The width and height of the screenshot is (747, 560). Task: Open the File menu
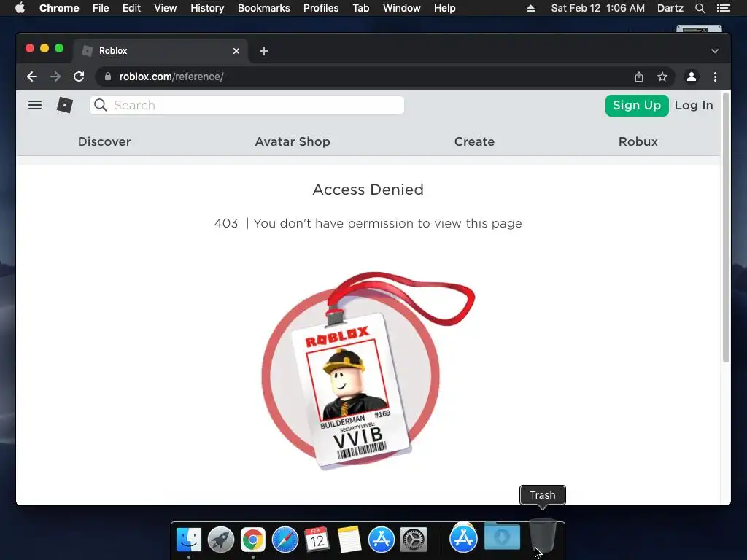pyautogui.click(x=101, y=8)
